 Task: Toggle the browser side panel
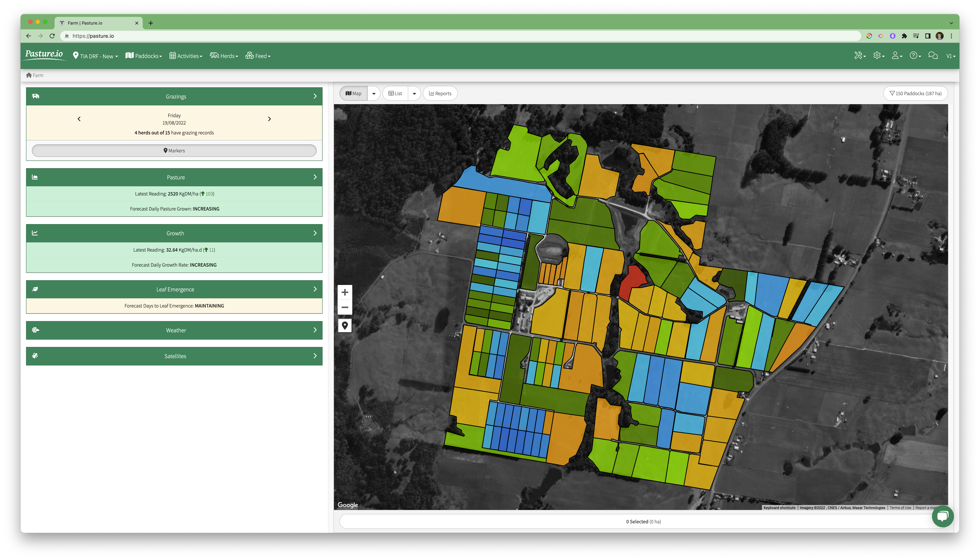(x=928, y=36)
